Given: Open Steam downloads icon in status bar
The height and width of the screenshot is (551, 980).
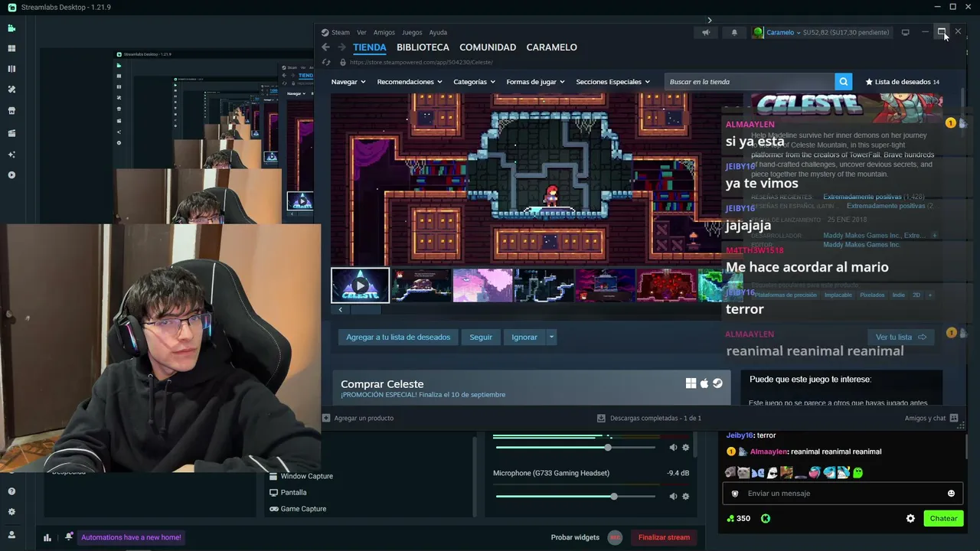Looking at the screenshot, I should [x=602, y=419].
